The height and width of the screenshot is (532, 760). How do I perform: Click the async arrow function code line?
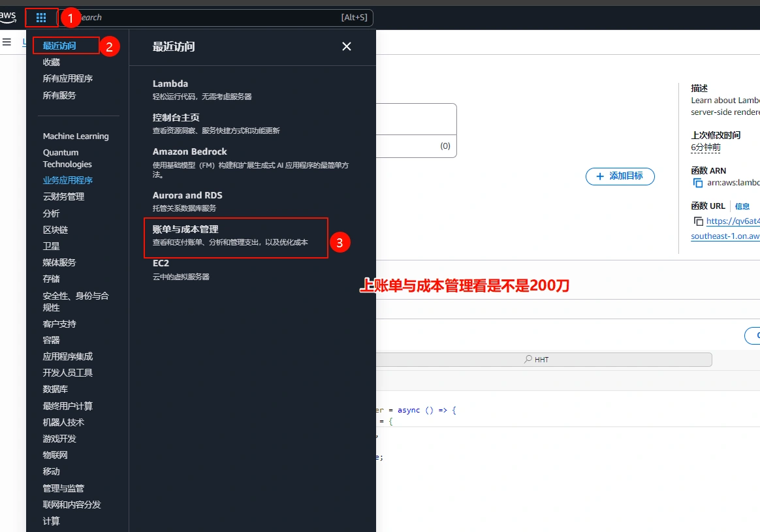pyautogui.click(x=416, y=411)
